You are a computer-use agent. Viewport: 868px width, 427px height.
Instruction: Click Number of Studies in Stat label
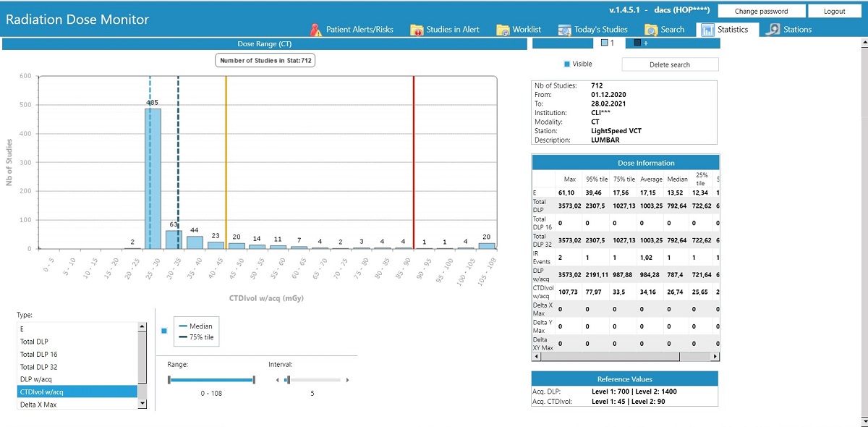click(x=265, y=60)
